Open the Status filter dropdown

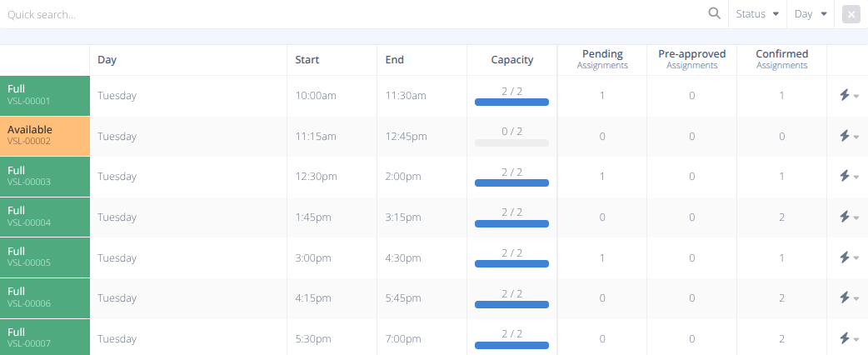click(757, 14)
